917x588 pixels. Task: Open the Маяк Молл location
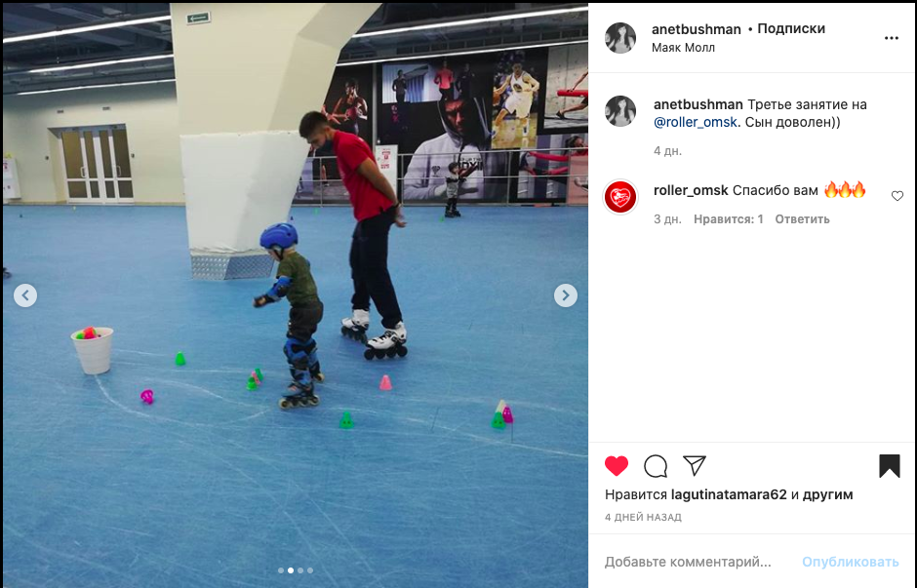[x=683, y=48]
